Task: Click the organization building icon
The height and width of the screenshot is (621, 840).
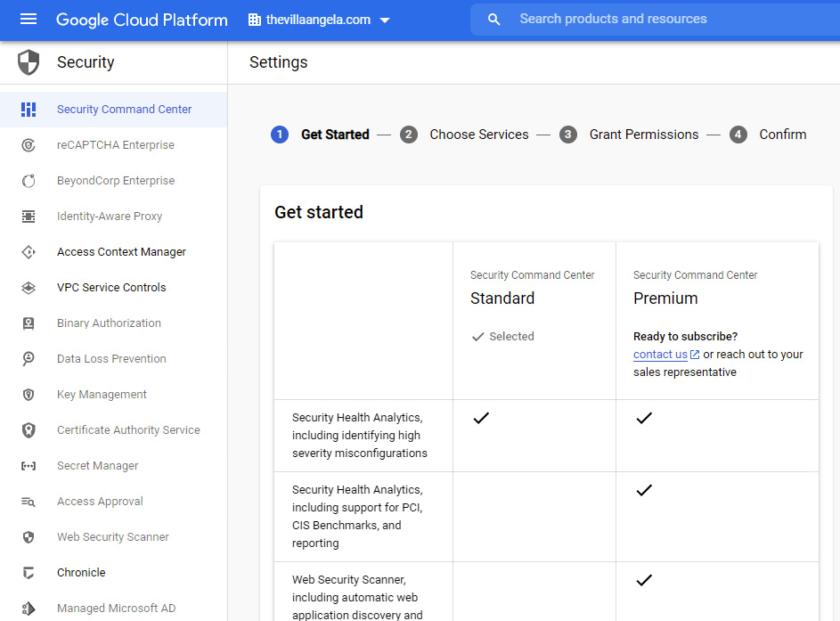Action: point(255,20)
